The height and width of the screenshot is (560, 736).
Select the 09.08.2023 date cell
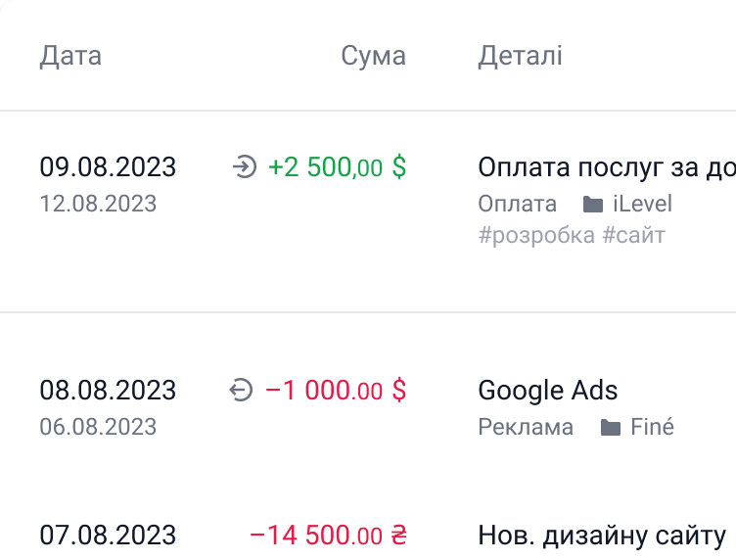point(108,167)
